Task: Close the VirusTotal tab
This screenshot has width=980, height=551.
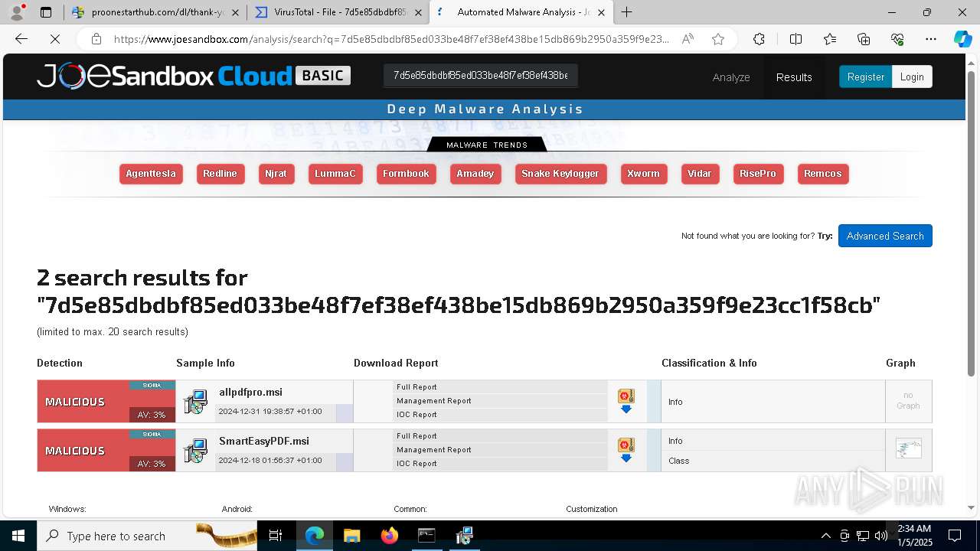Action: coord(417,12)
